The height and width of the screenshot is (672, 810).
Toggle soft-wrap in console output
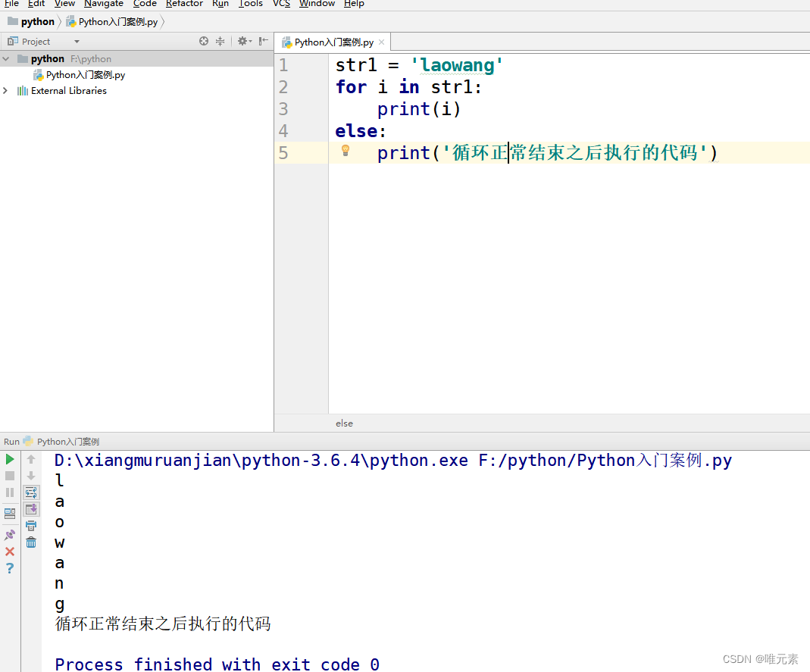[x=30, y=492]
